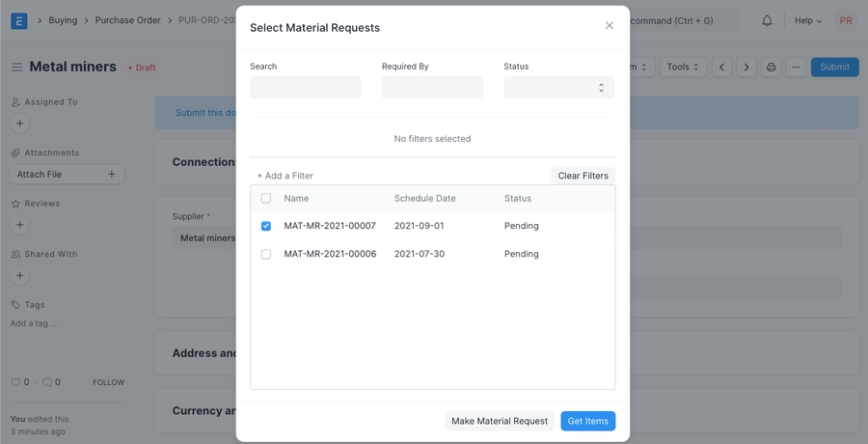
Task: Open the Status filter dropdown
Action: [x=558, y=88]
